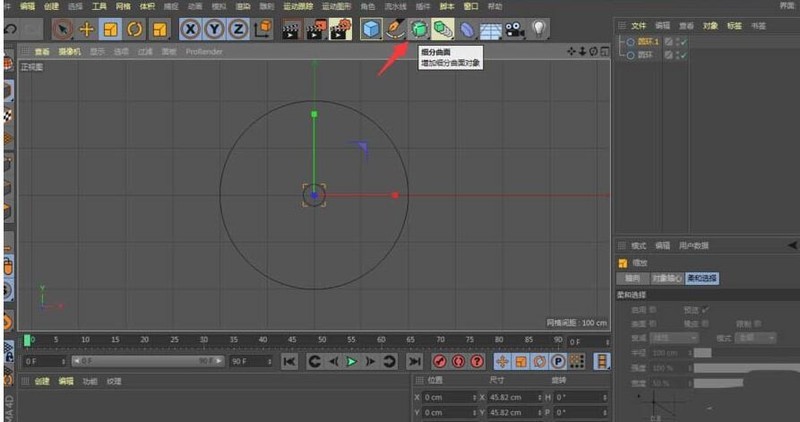800x422 pixels.
Task: Toggle the X axis lock
Action: [x=190, y=29]
